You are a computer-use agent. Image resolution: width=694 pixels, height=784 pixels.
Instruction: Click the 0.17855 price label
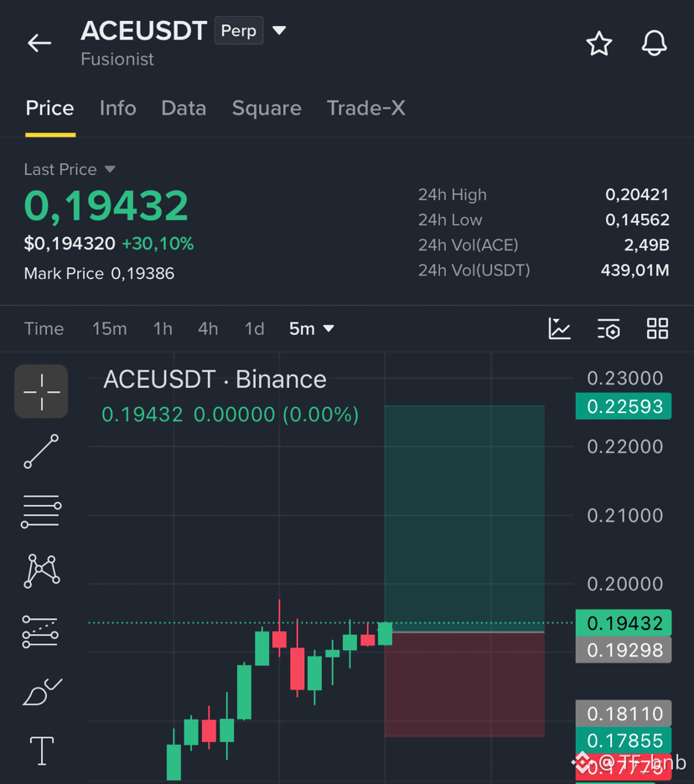coord(624,740)
